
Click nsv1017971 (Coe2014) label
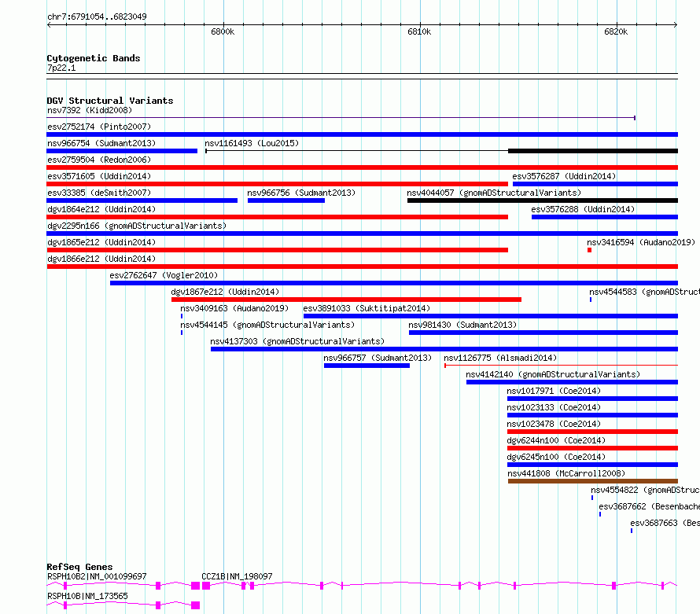tap(554, 391)
